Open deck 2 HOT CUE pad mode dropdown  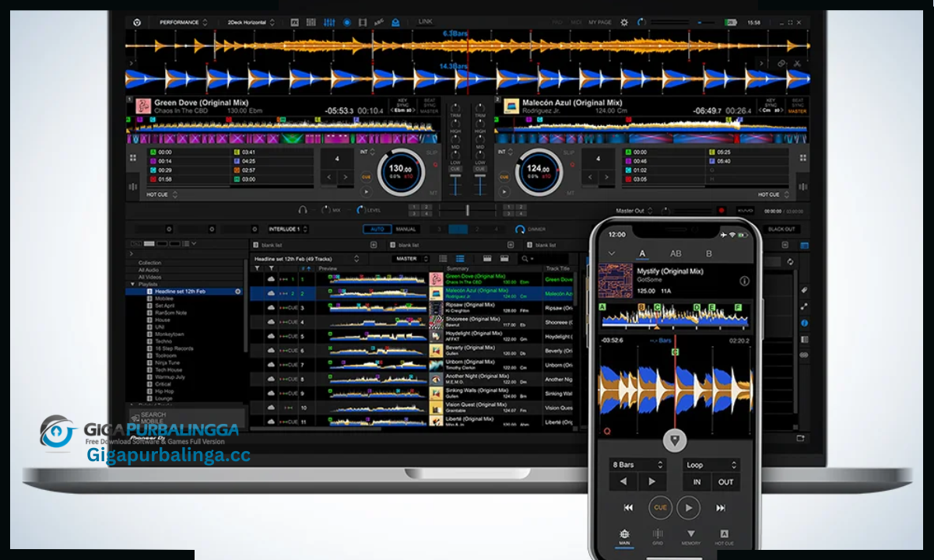click(x=773, y=194)
